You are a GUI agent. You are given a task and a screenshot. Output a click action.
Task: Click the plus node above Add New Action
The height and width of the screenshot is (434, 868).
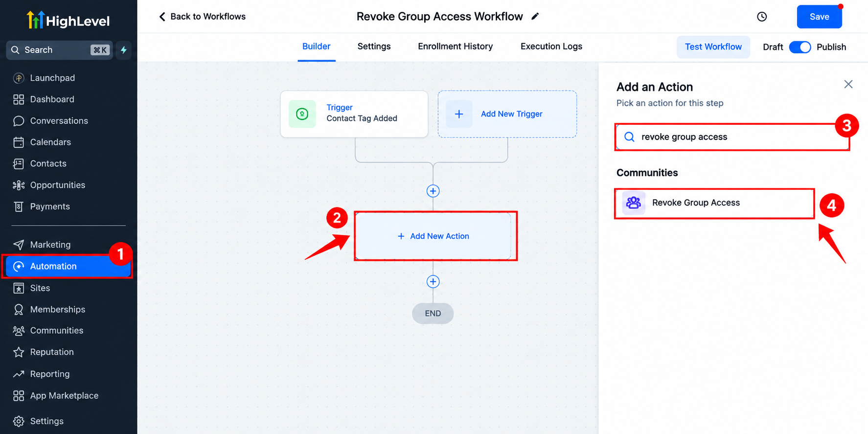[433, 191]
